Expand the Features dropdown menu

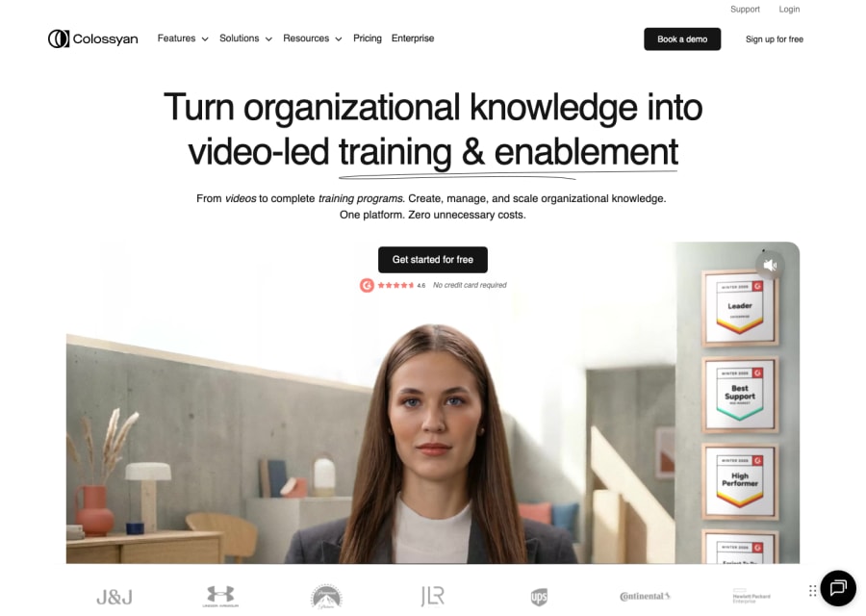[183, 38]
